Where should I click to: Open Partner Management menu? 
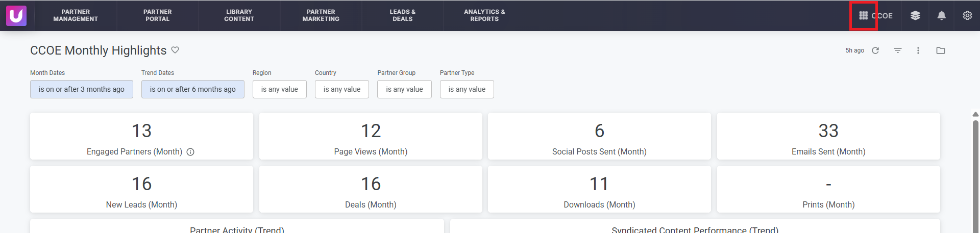(x=76, y=15)
